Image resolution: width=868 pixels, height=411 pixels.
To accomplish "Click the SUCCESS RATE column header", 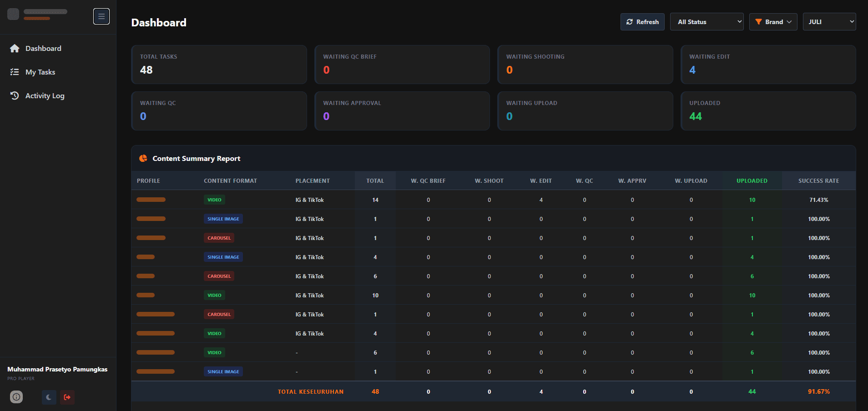I will (x=819, y=180).
